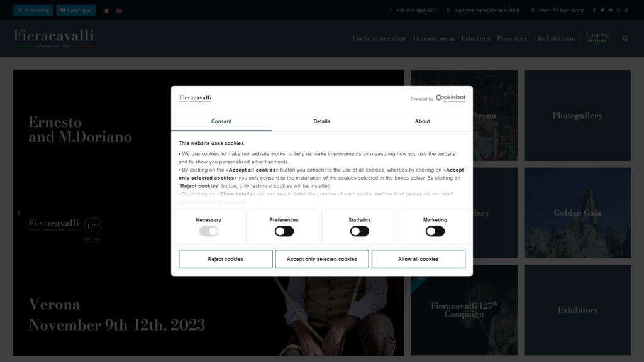Open the Photogallery tile
The image size is (644, 362).
[x=577, y=116]
